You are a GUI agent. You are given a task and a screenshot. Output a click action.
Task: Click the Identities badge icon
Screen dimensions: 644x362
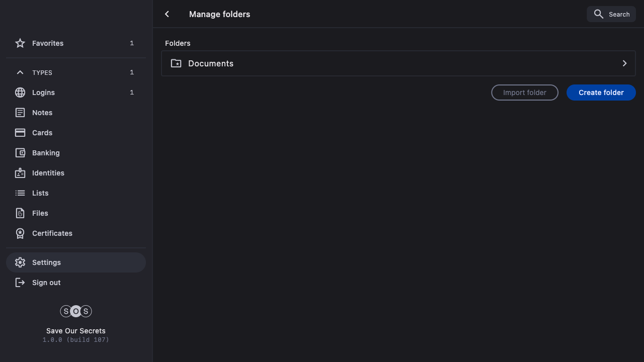point(20,173)
